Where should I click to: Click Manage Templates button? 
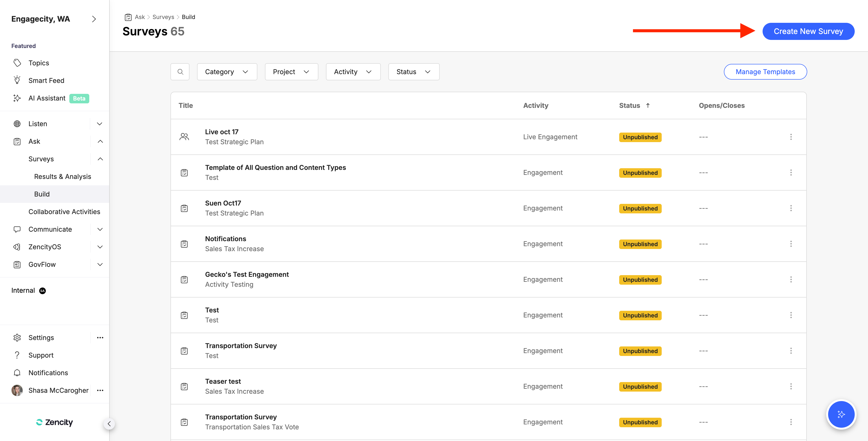point(765,72)
